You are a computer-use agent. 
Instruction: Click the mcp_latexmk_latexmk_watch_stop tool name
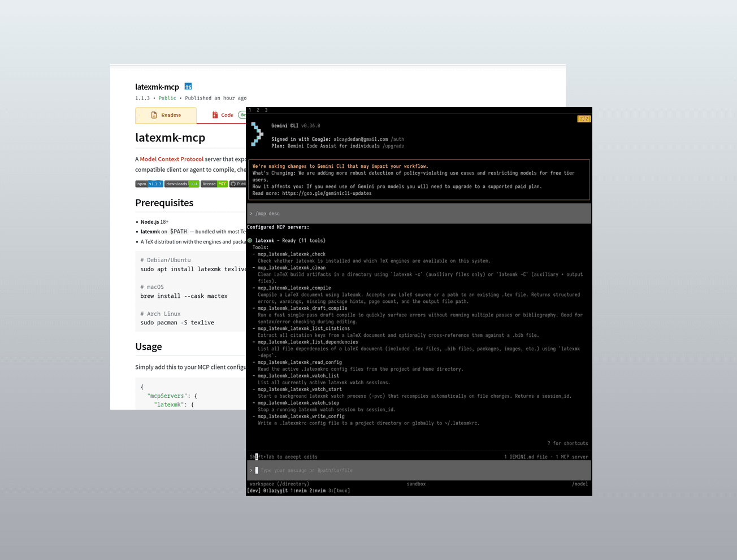point(298,403)
